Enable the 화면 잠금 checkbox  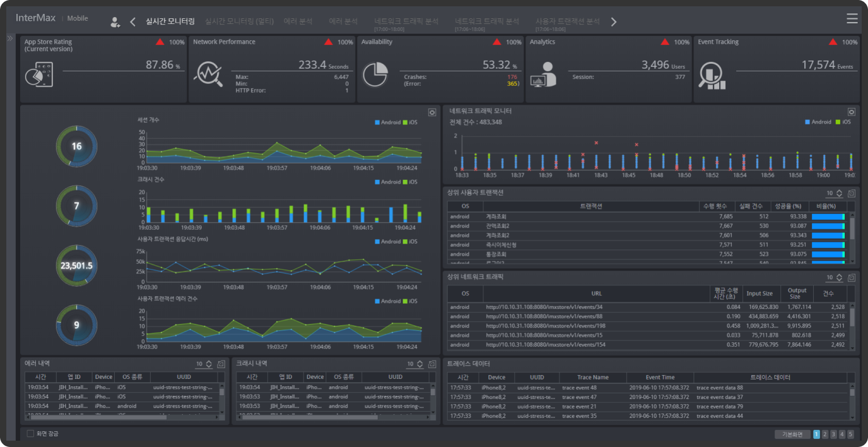coord(30,434)
